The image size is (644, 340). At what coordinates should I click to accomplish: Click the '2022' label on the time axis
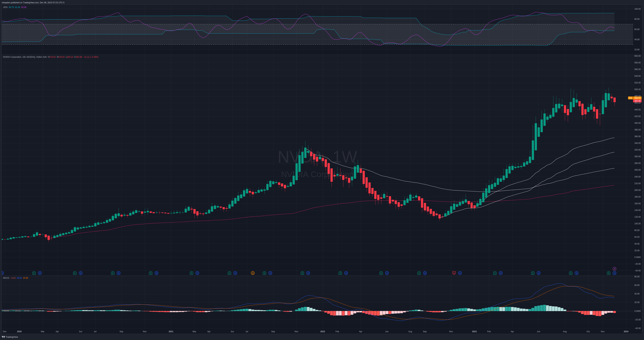pos(323,331)
